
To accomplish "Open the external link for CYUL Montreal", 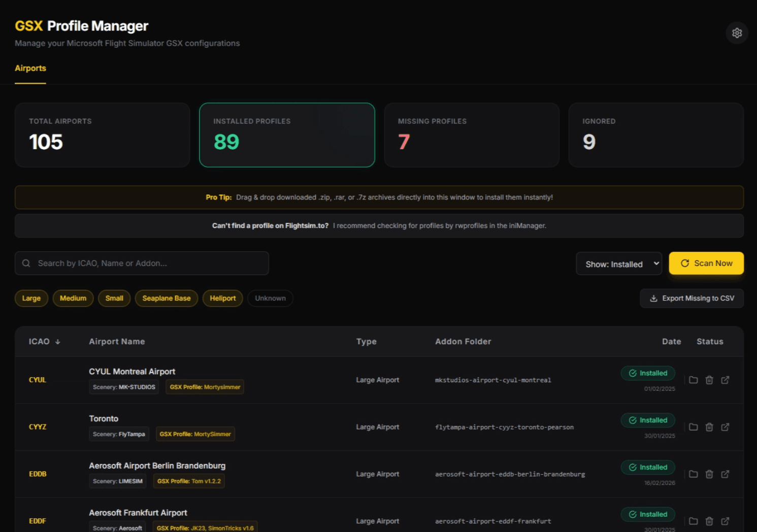I will point(726,380).
